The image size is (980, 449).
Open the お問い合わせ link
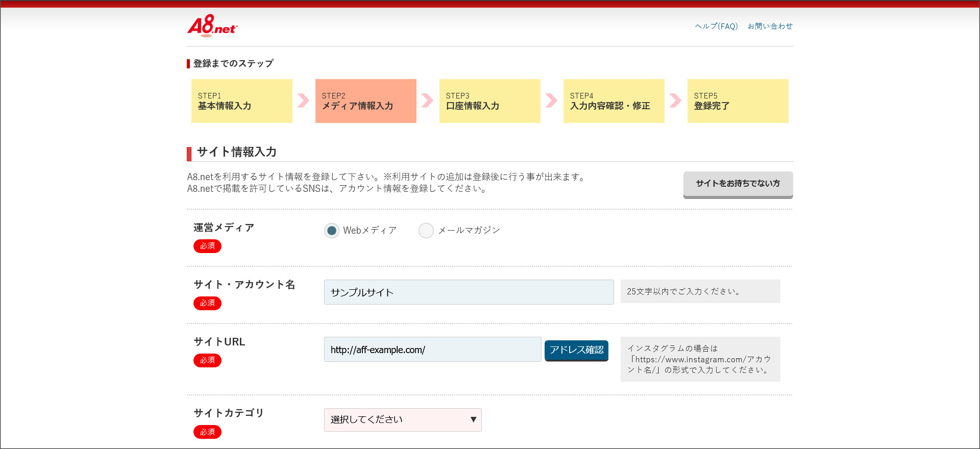[x=770, y=26]
